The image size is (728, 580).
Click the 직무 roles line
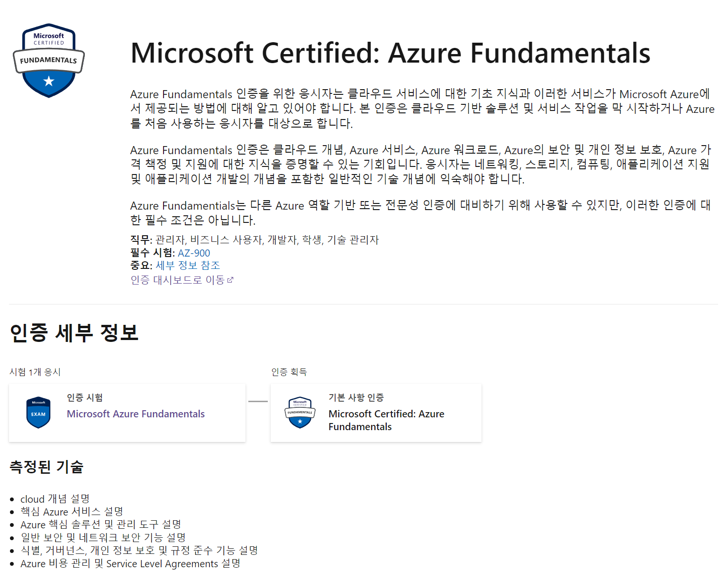click(x=255, y=240)
